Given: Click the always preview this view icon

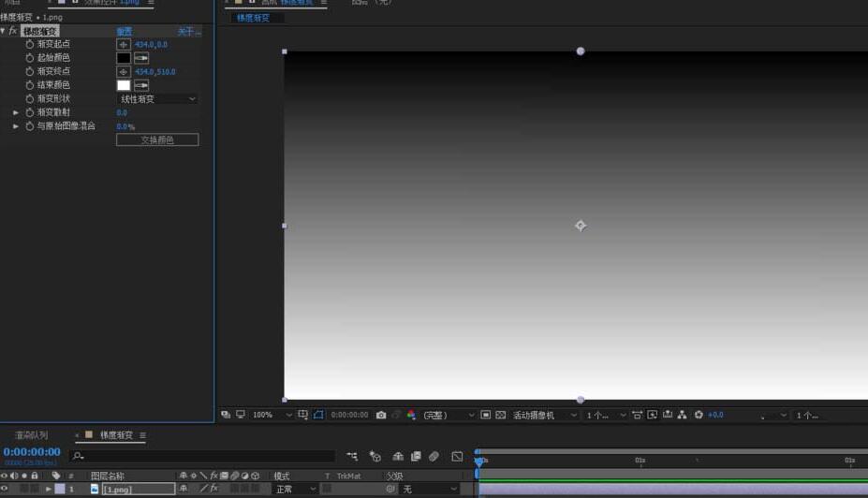Looking at the screenshot, I should coord(226,415).
